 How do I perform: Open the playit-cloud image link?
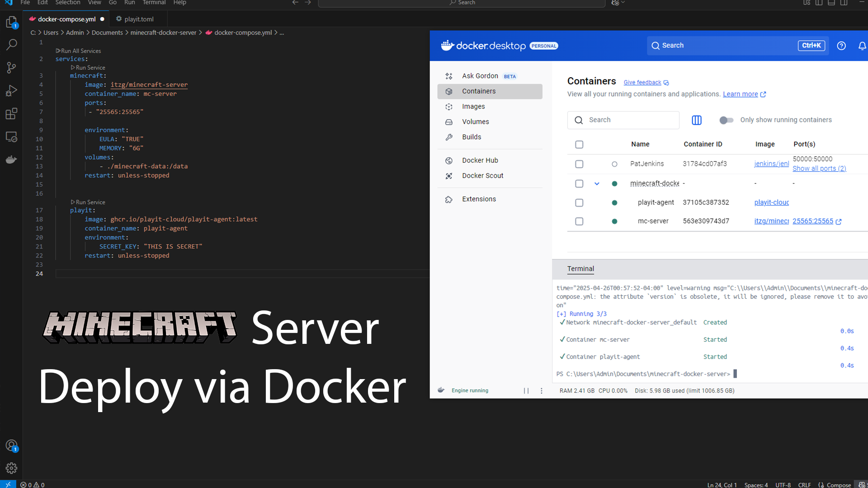pyautogui.click(x=771, y=203)
